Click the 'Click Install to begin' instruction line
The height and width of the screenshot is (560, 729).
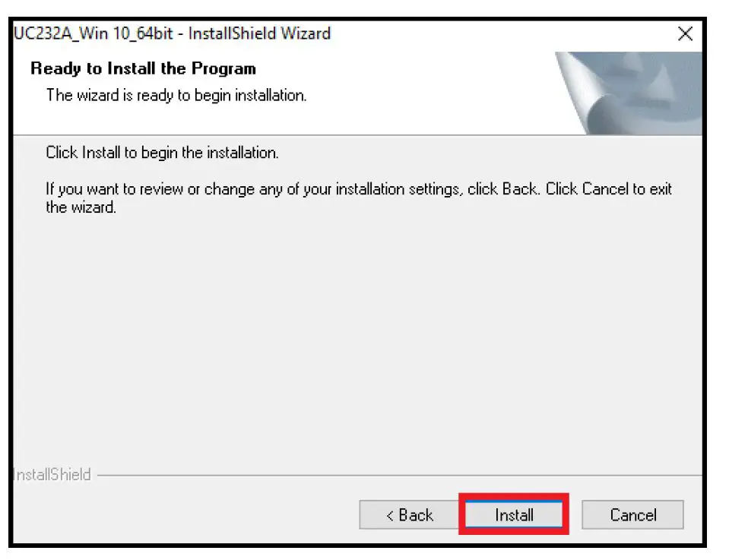[162, 153]
